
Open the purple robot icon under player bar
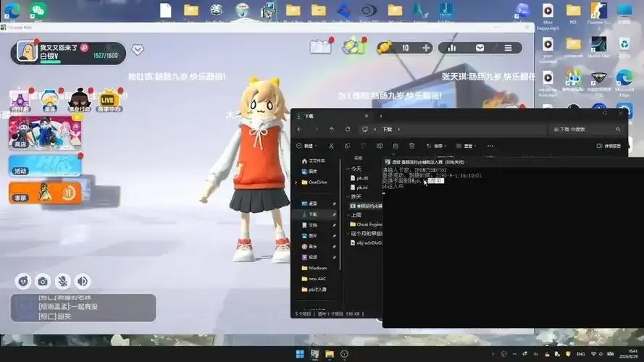(20, 100)
